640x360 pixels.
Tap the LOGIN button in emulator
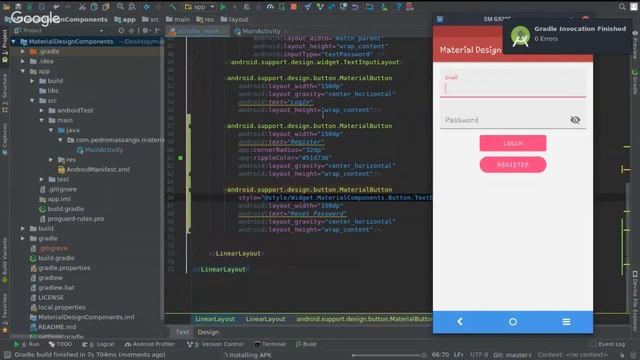coord(513,143)
